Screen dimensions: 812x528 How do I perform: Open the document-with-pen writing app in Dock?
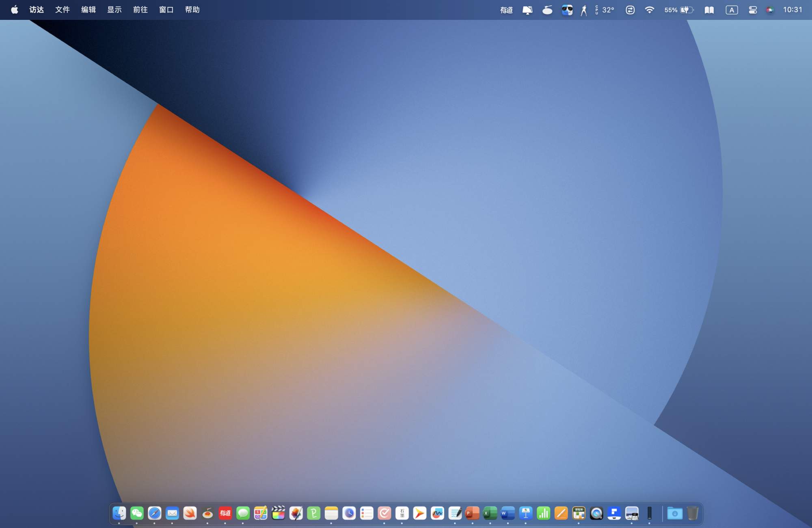pyautogui.click(x=455, y=513)
